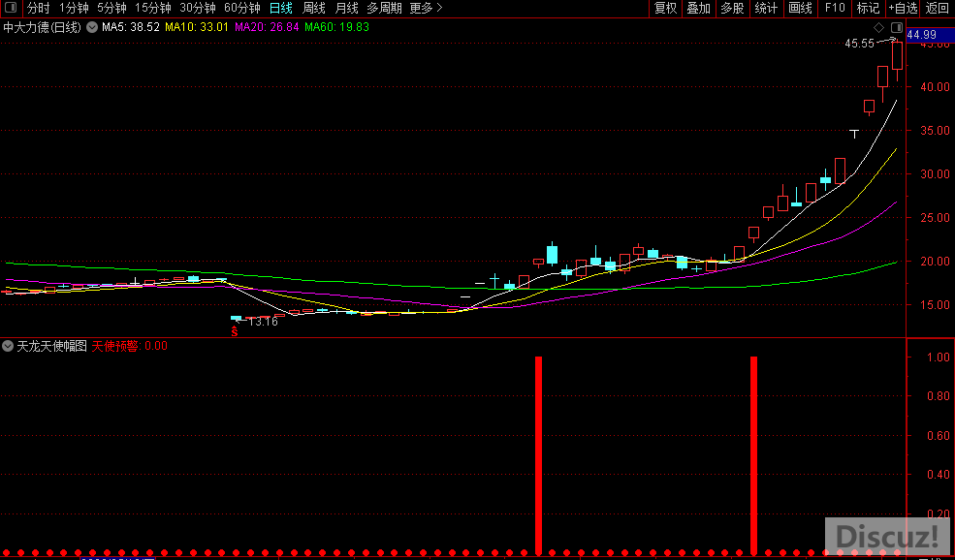Open the 多股 multi-stock view
The height and width of the screenshot is (560, 955).
(732, 8)
